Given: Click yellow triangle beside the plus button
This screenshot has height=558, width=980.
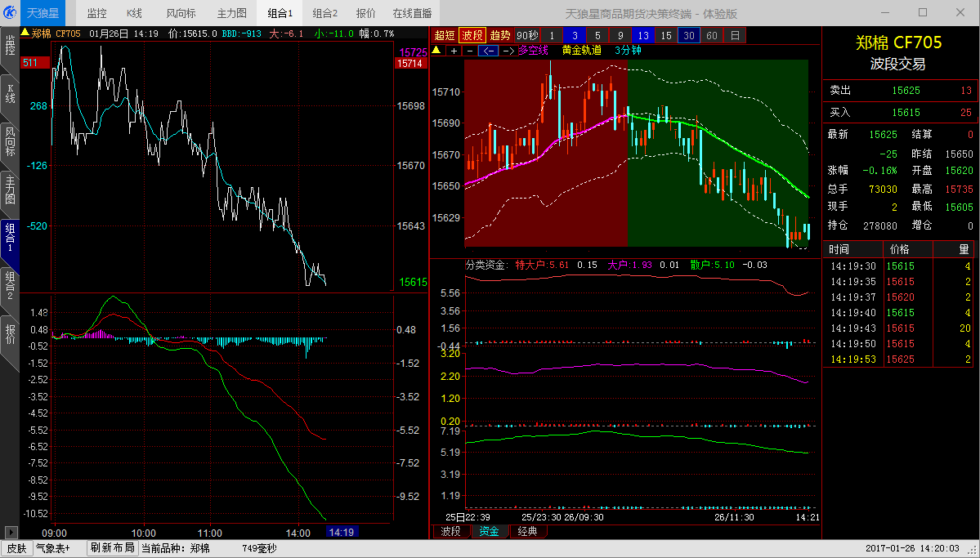Looking at the screenshot, I should 436,50.
